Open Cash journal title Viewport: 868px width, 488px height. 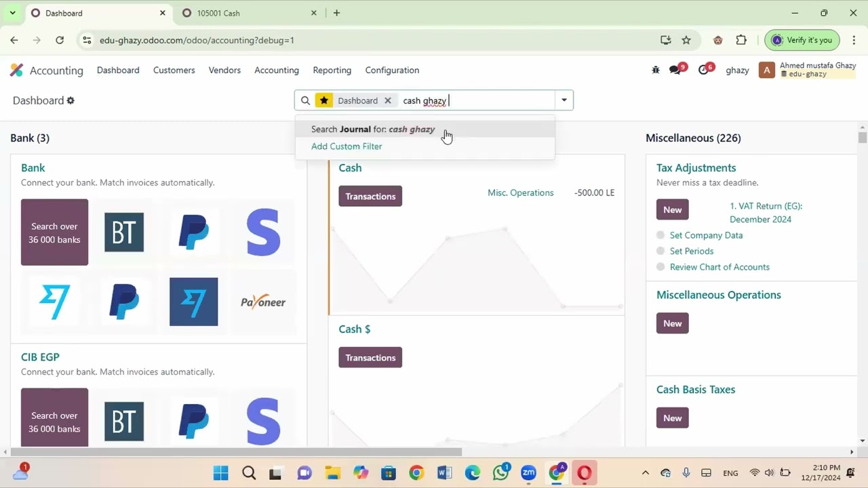tap(350, 167)
